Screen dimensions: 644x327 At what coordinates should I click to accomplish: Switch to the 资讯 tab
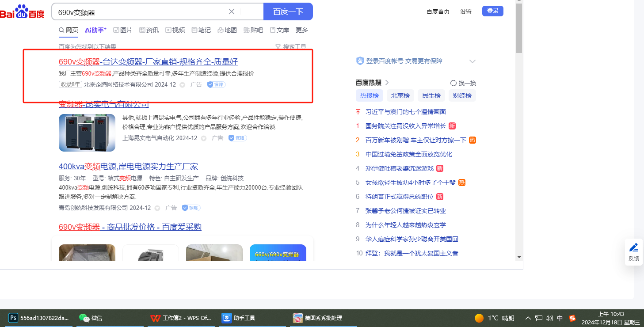(149, 30)
